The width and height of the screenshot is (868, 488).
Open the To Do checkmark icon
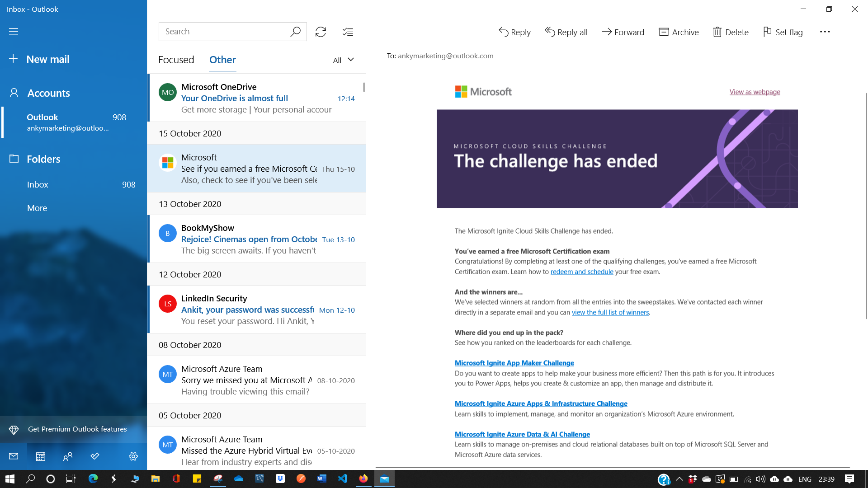click(95, 456)
